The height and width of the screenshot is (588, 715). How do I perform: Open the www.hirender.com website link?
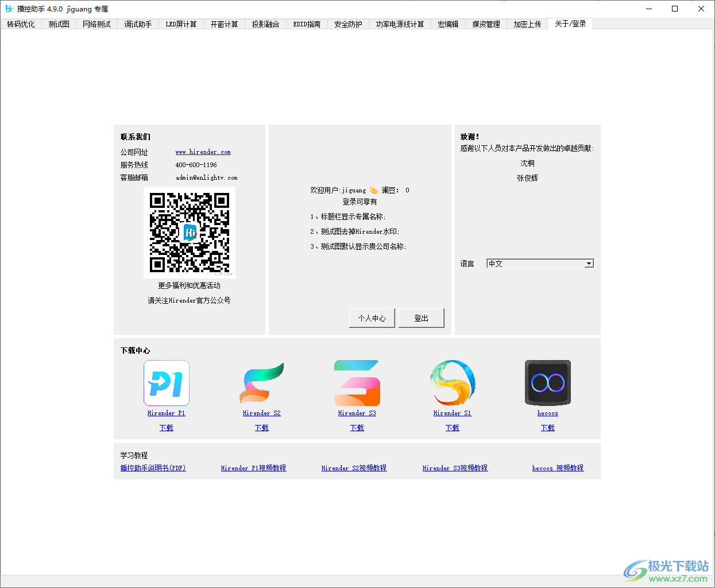point(203,152)
